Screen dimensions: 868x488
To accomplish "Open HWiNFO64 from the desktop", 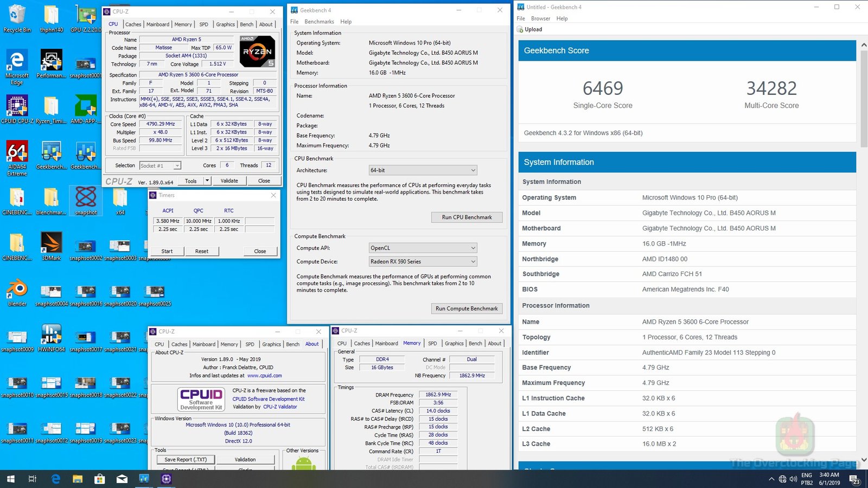I will tap(51, 336).
